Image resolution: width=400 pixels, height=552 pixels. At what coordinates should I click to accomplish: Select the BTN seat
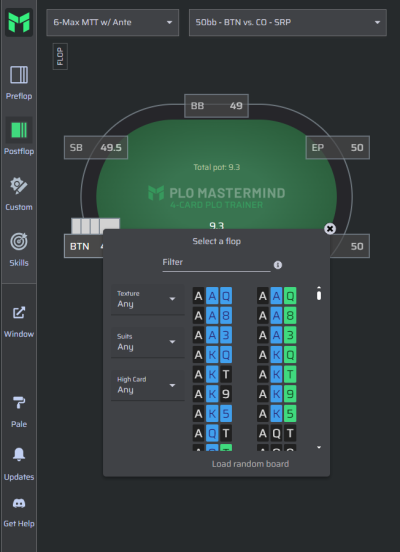pos(84,246)
